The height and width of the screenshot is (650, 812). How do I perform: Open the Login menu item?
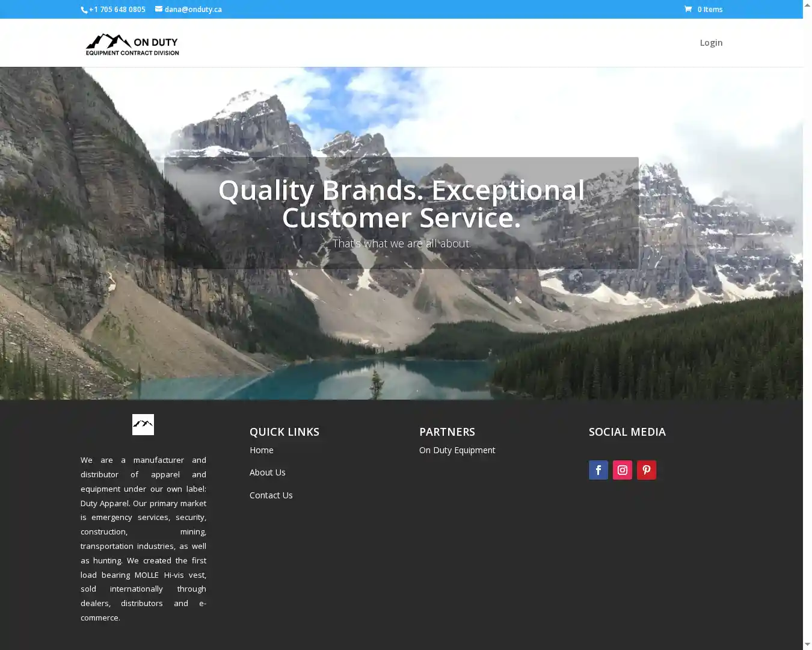click(711, 43)
